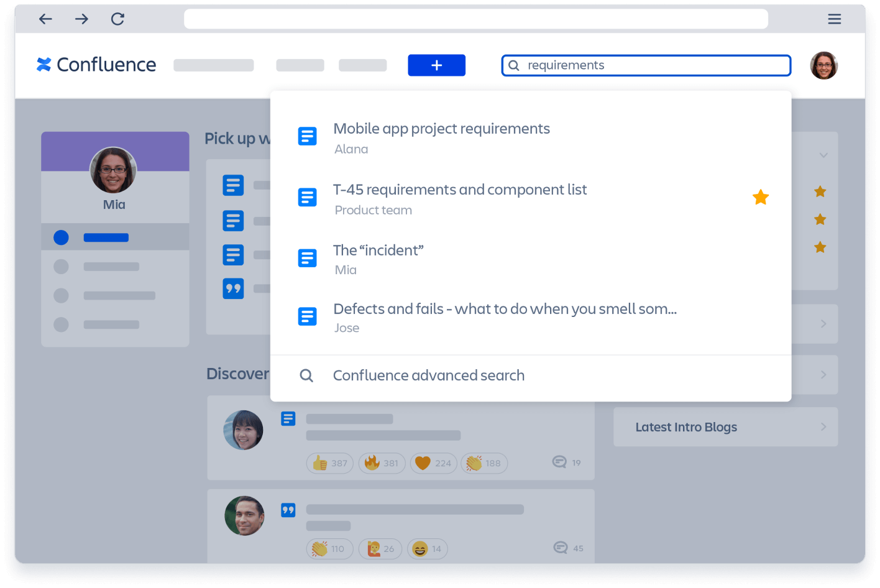Toggle the thumbs-up reaction with 387 count
Viewport: 880px width, 588px height.
pyautogui.click(x=329, y=463)
